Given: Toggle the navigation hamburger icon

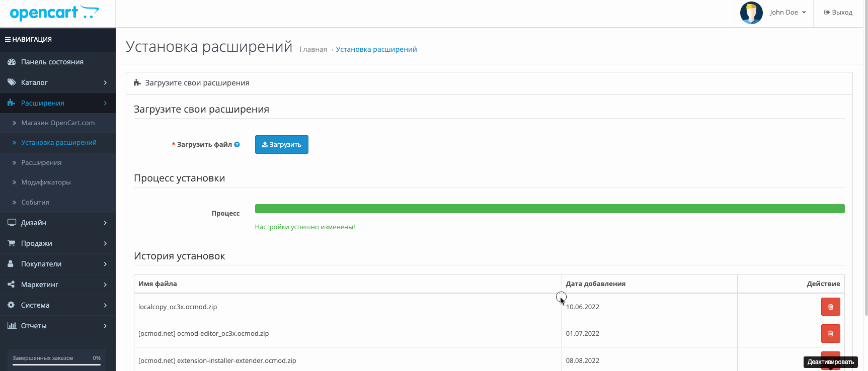Looking at the screenshot, I should click(x=8, y=39).
